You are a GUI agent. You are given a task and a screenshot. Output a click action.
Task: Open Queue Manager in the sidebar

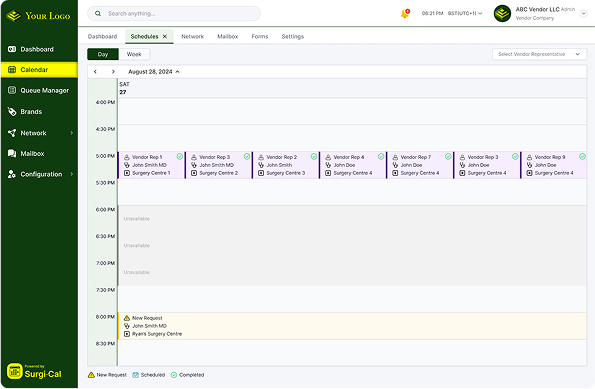39,90
